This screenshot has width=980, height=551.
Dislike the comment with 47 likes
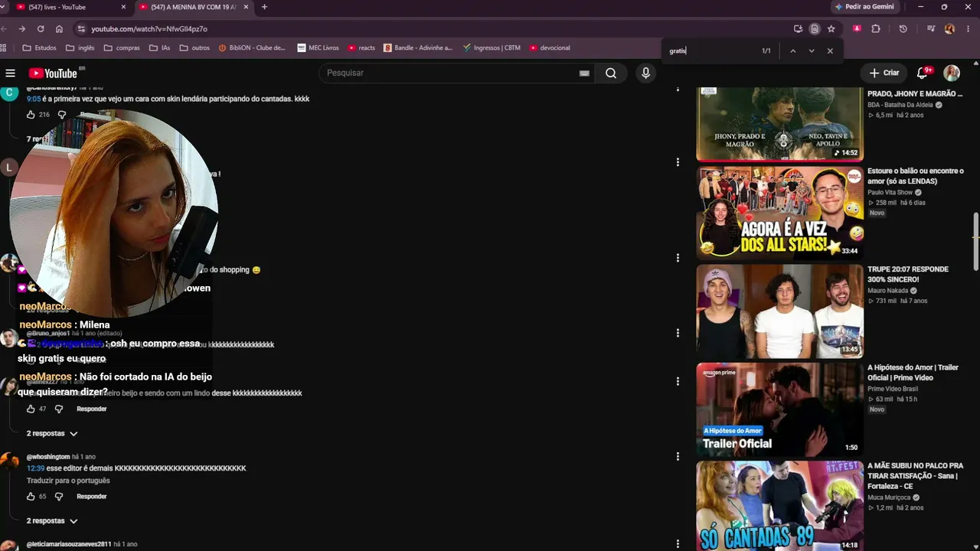(x=58, y=409)
